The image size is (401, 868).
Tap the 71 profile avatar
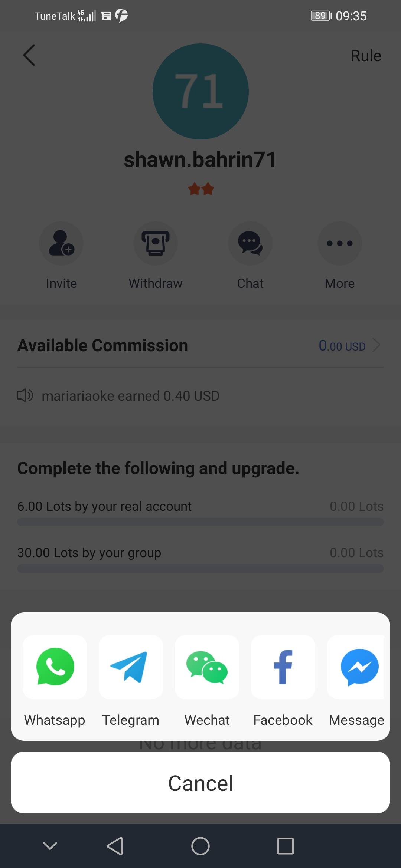click(x=200, y=91)
